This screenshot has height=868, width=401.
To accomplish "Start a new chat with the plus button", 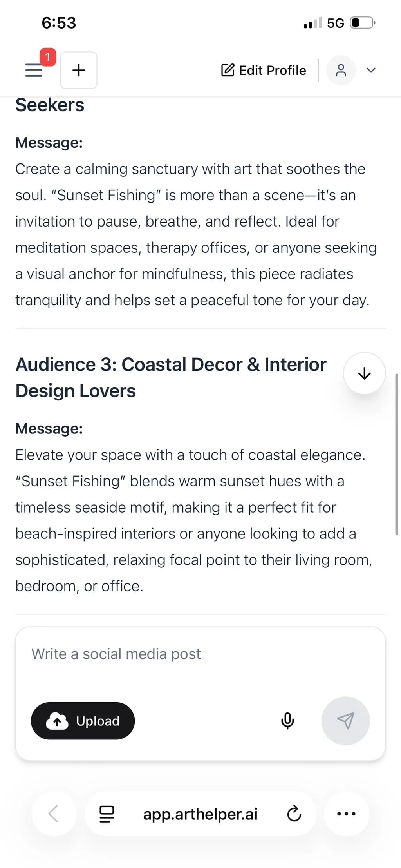I will pos(79,70).
